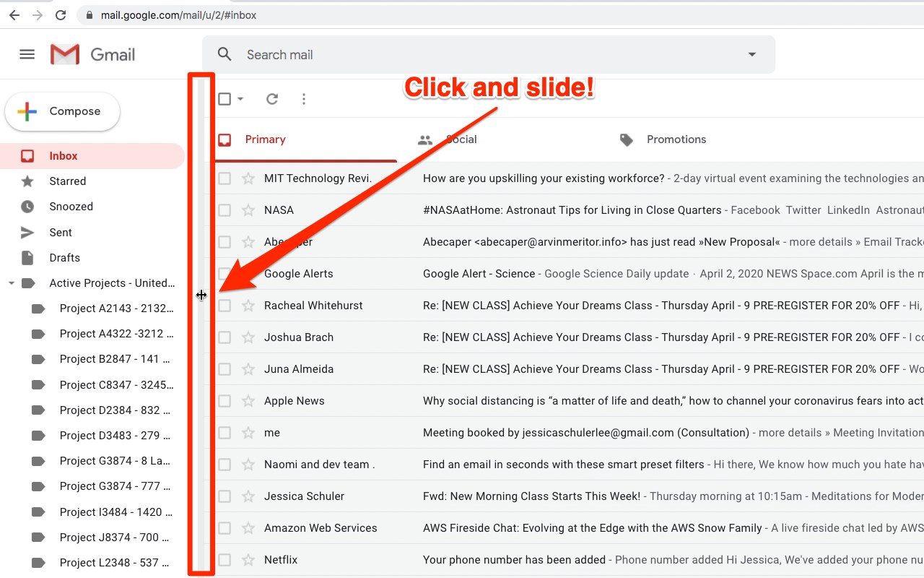Tick the select-all checkbox in toolbar
Screen dimensions: 924x578
pyautogui.click(x=225, y=99)
